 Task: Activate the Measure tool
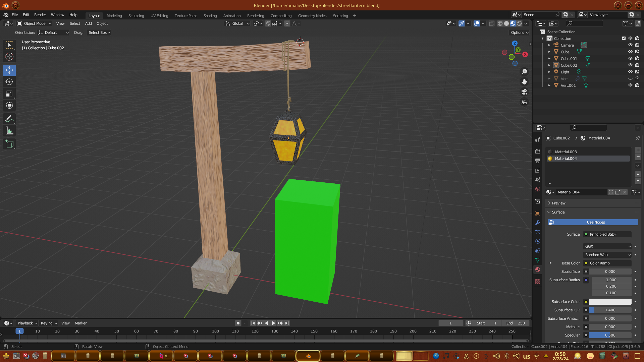pos(9,131)
